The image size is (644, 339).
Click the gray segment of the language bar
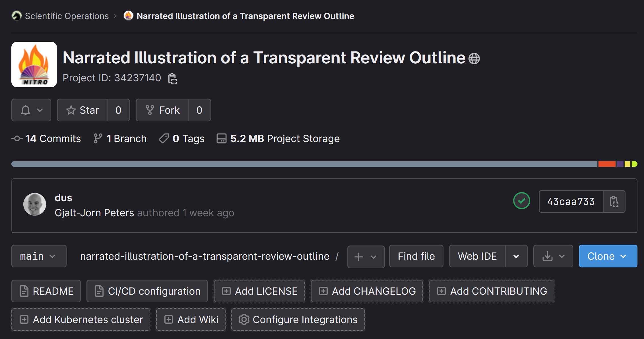(304, 164)
